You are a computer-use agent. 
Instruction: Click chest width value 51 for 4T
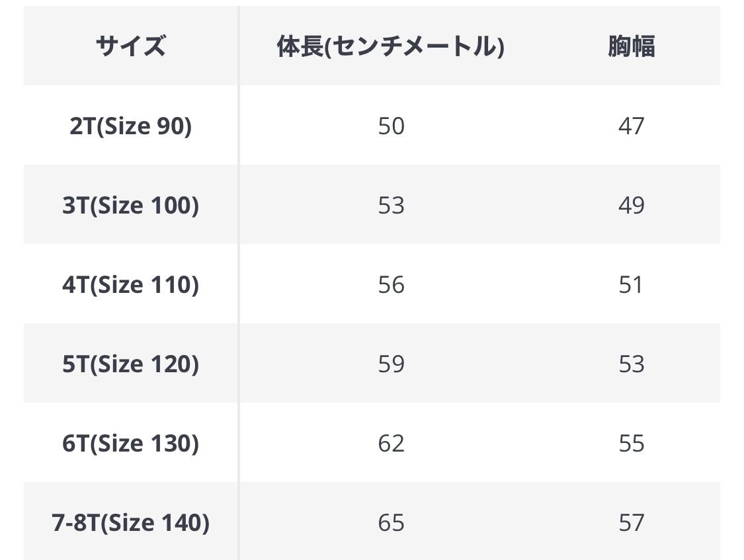(x=631, y=284)
